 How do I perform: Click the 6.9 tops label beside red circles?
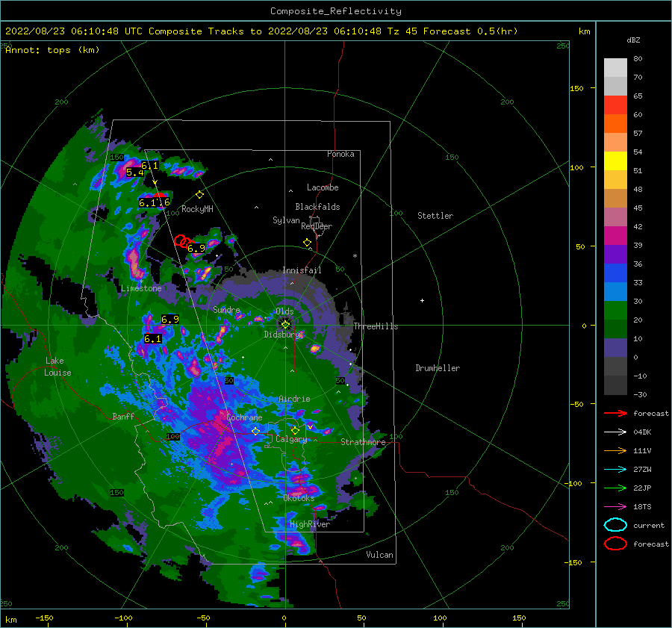tap(196, 248)
